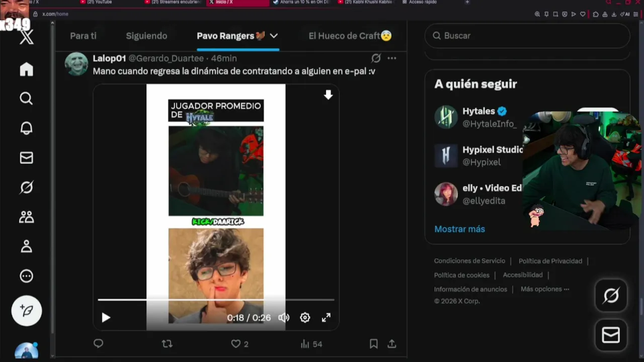Open Información de anuncios link
This screenshot has height=362, width=644.
470,289
